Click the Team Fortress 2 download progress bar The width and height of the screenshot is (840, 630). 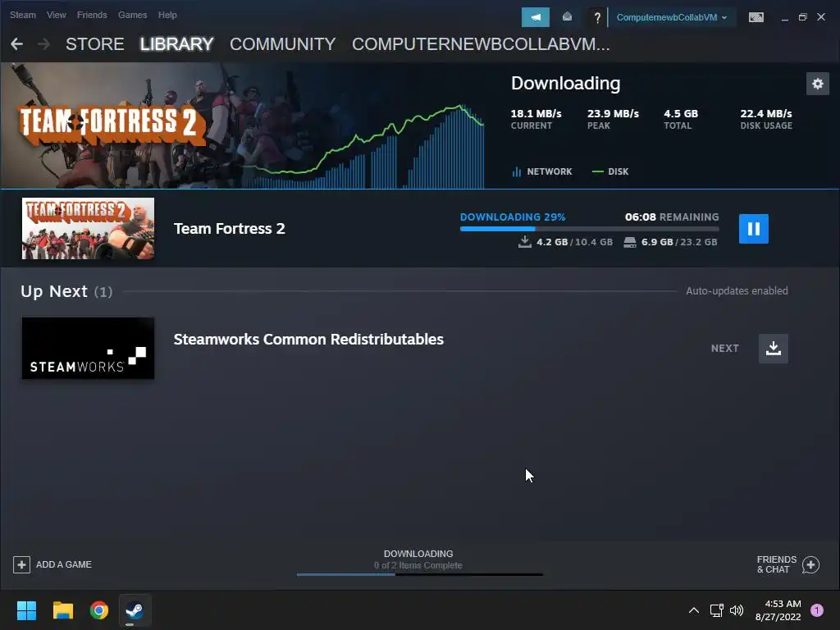pyautogui.click(x=589, y=229)
